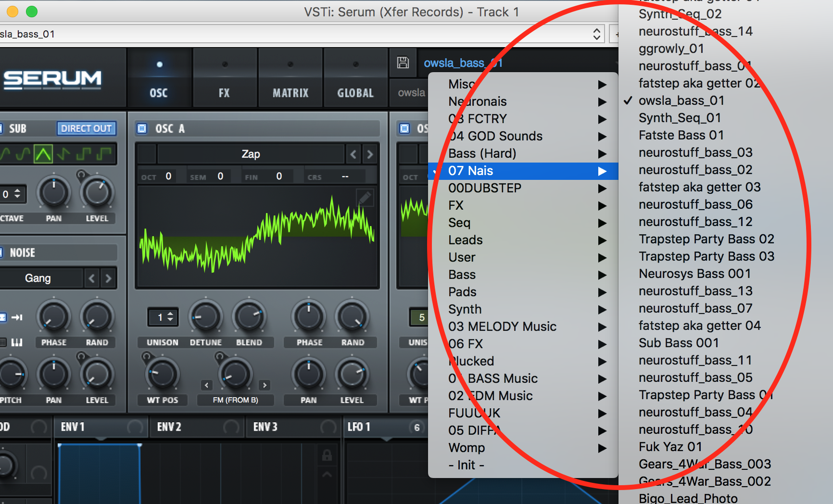Expand the Pads preset folder
The width and height of the screenshot is (833, 504).
pyautogui.click(x=523, y=292)
